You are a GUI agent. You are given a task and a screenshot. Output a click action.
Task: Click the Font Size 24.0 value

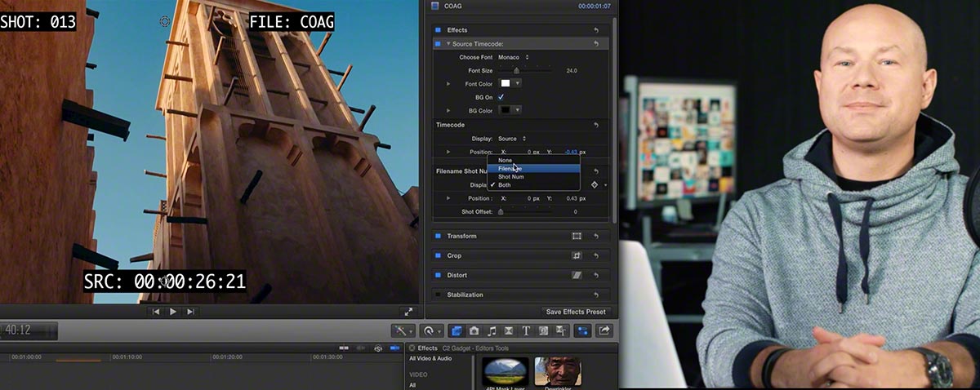(572, 71)
